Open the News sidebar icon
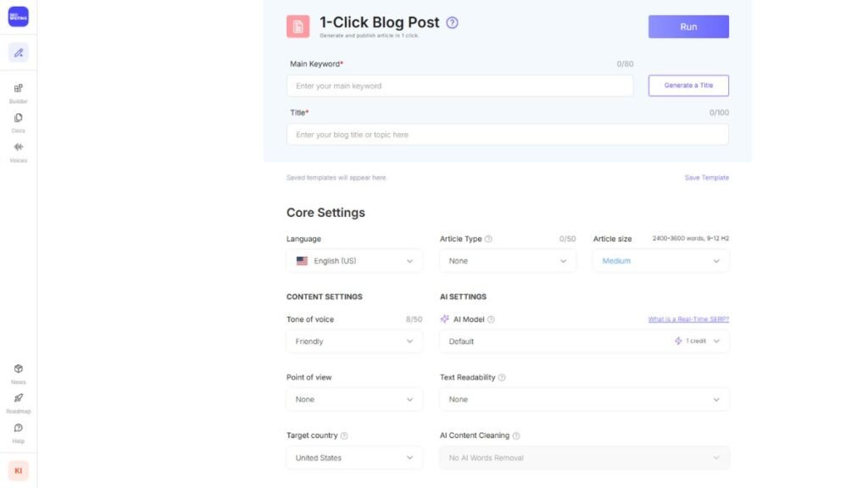The height and width of the screenshot is (488, 868). pyautogui.click(x=18, y=369)
